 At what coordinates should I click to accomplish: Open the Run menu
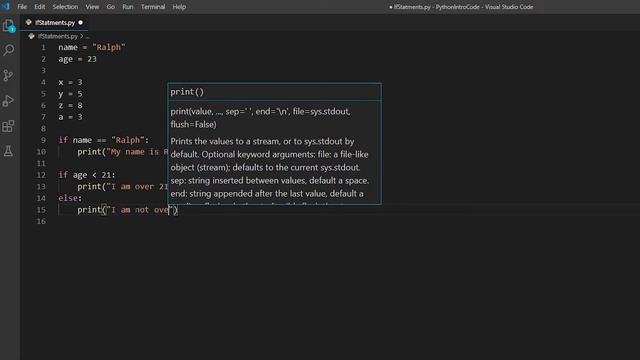coord(128,7)
